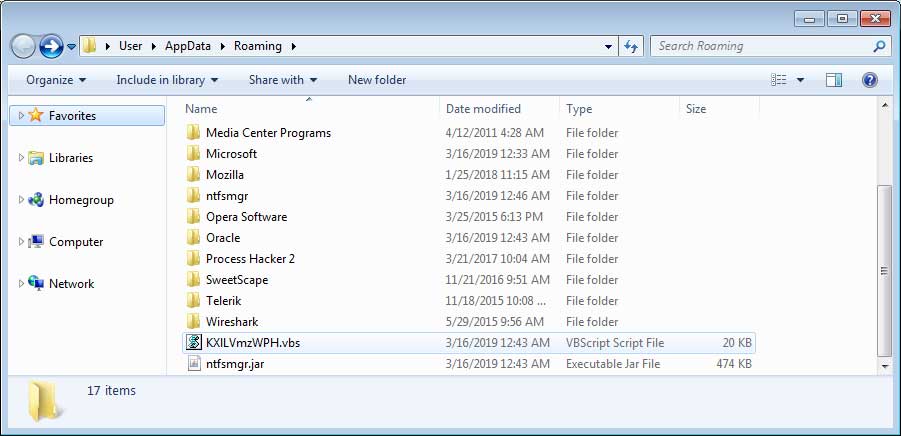Expand the arrow between User and AppData
This screenshot has width=901, height=436.
coord(153,47)
